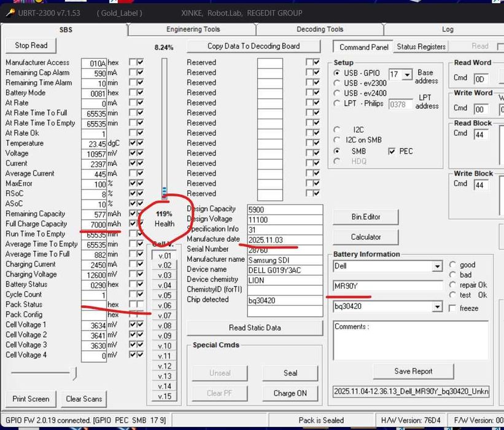Open the base address 17 dropdown
The height and width of the screenshot is (430, 504).
407,75
